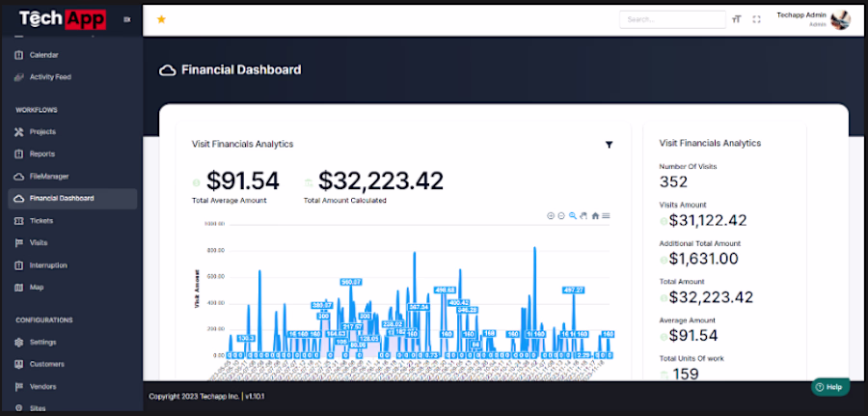Click the TechApp logo
The width and height of the screenshot is (868, 416).
coord(63,19)
